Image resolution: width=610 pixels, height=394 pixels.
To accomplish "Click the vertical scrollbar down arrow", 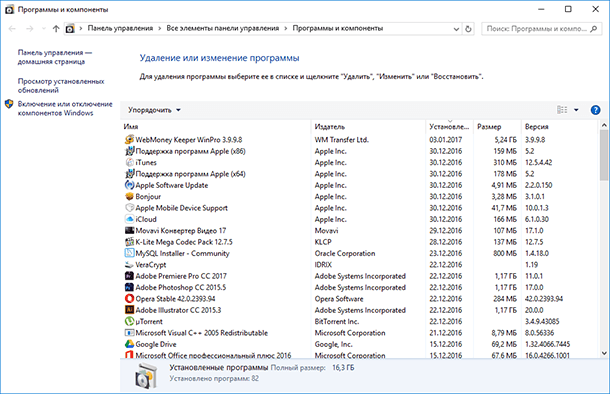I will click(x=604, y=353).
